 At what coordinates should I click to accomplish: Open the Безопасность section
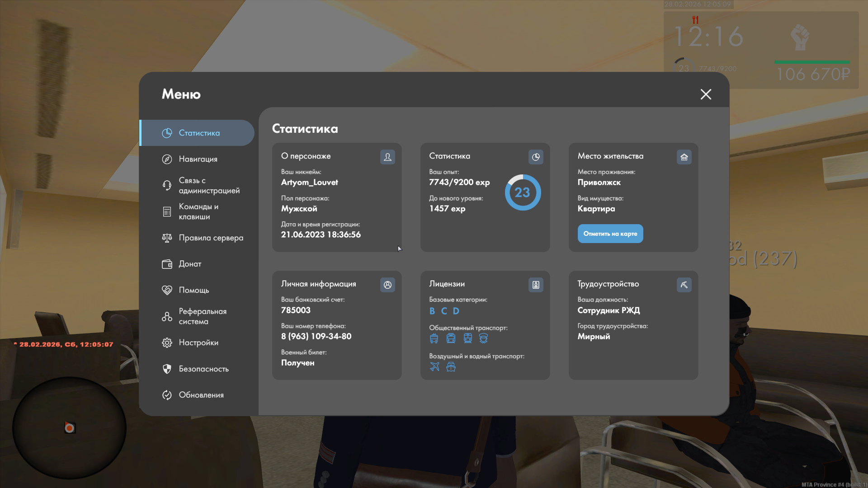(203, 369)
